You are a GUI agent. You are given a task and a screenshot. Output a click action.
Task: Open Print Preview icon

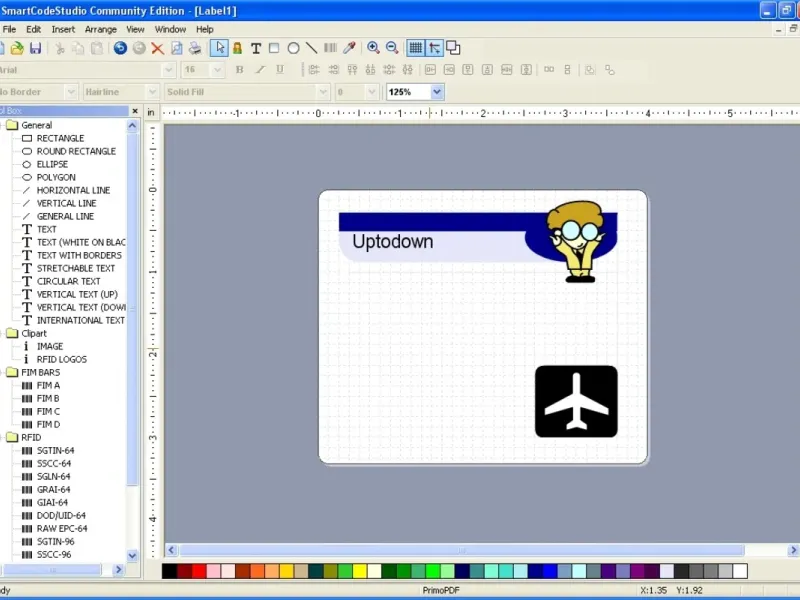coord(177,48)
